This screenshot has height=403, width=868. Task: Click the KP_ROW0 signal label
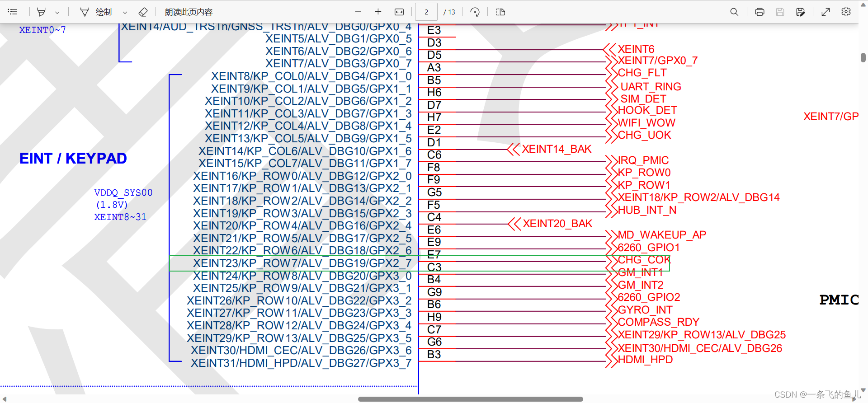[644, 173]
